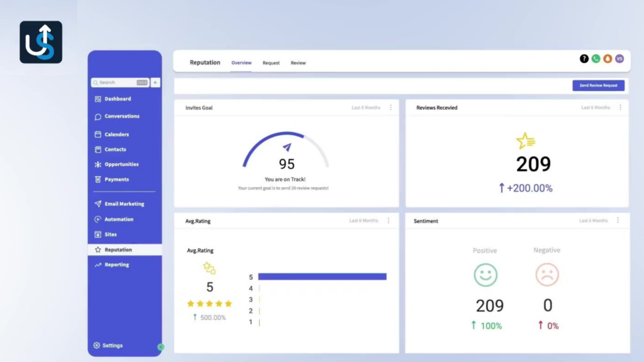Open Settings at sidebar bottom
The height and width of the screenshot is (362, 644).
click(112, 346)
